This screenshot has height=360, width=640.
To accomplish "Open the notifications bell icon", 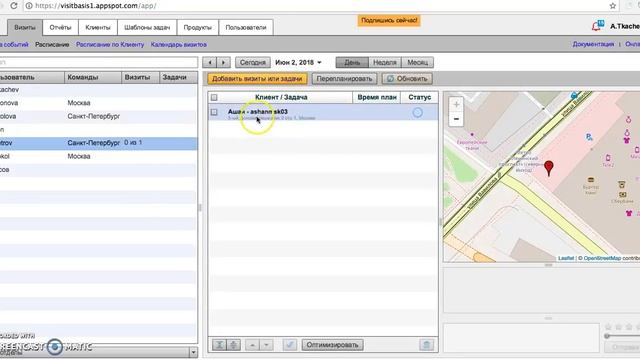I will [x=598, y=26].
